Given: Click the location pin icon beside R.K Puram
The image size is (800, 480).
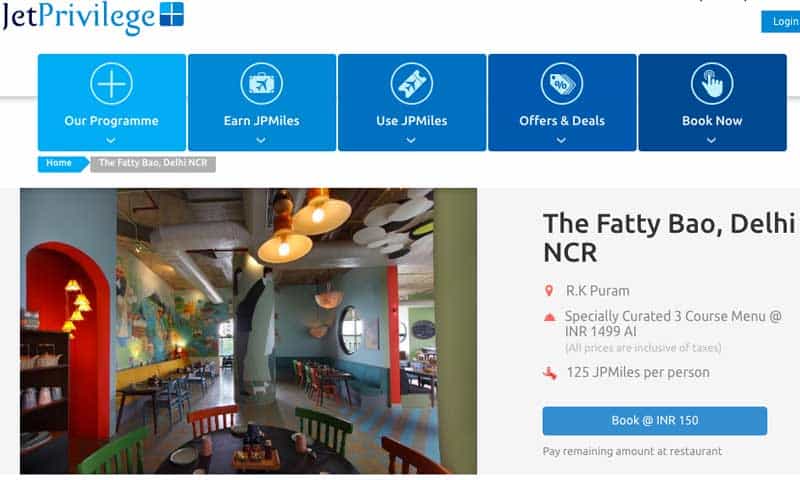Looking at the screenshot, I should pyautogui.click(x=549, y=291).
